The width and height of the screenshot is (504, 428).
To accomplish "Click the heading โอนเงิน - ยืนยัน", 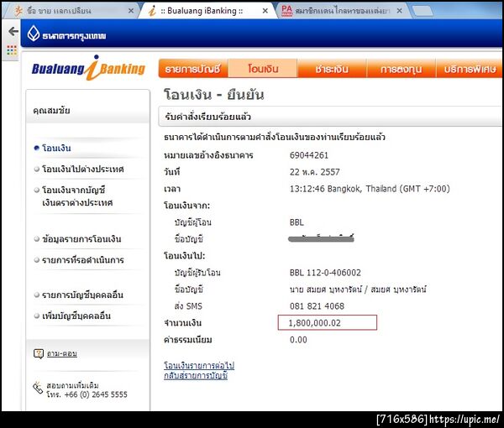I will click(214, 95).
